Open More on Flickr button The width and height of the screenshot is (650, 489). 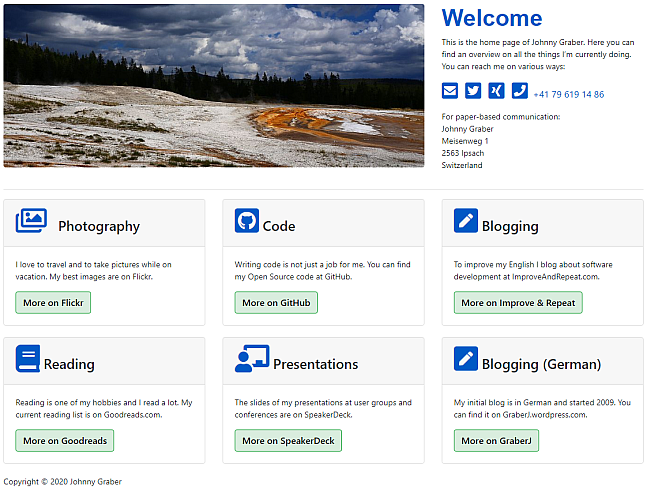pyautogui.click(x=53, y=303)
